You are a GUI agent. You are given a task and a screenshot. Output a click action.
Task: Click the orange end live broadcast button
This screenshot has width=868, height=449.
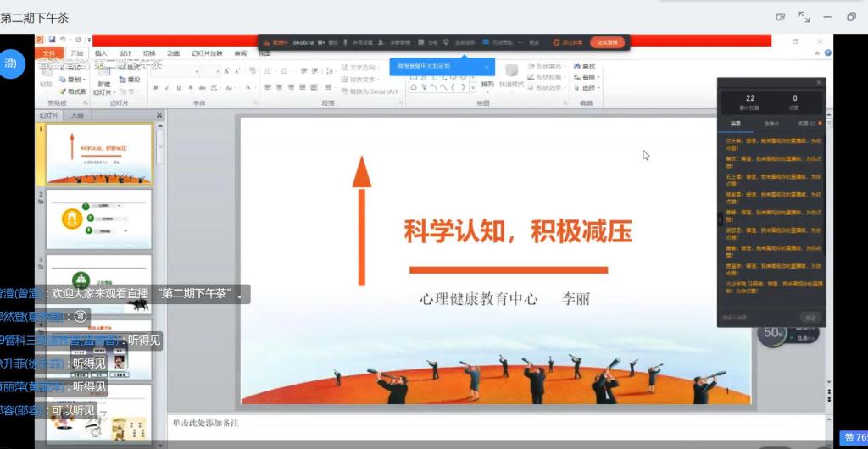(607, 42)
